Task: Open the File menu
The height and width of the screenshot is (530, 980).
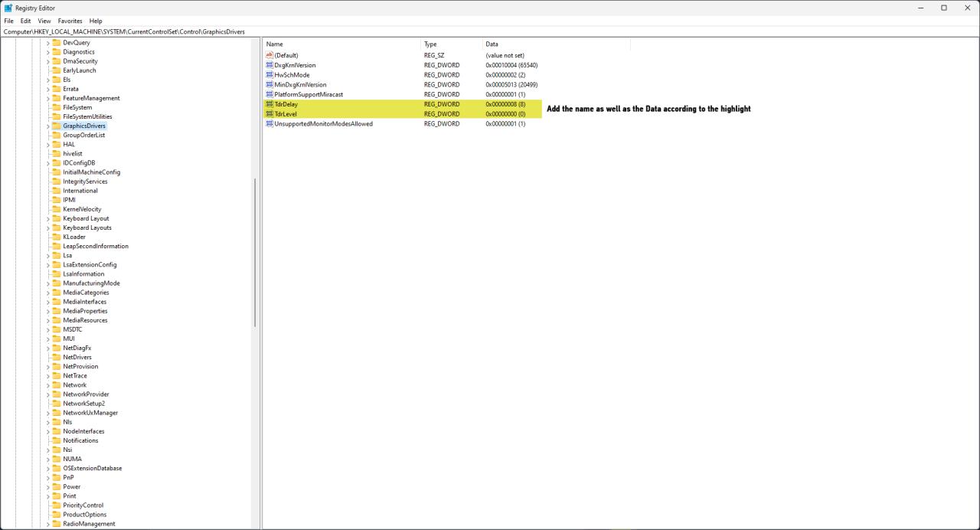Action: coord(8,21)
